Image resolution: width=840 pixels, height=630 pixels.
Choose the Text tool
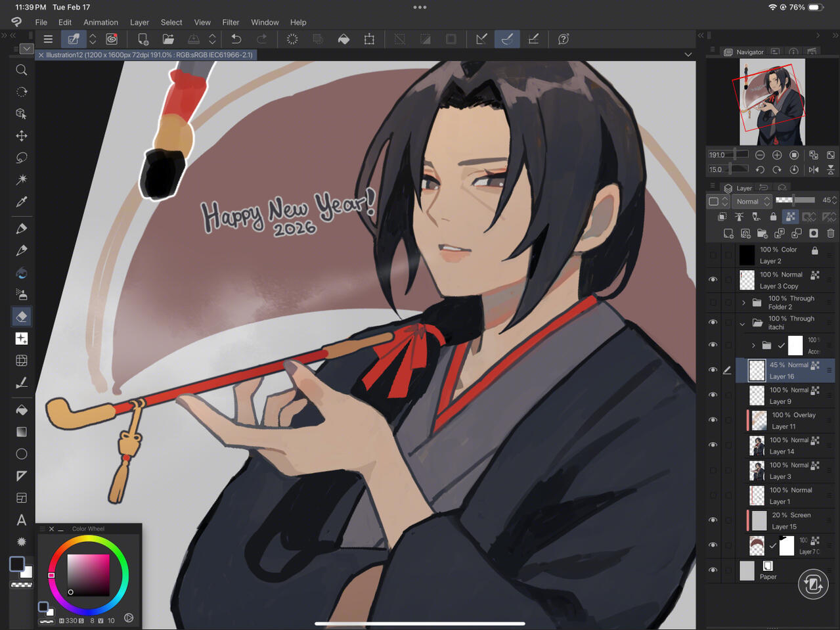point(22,520)
